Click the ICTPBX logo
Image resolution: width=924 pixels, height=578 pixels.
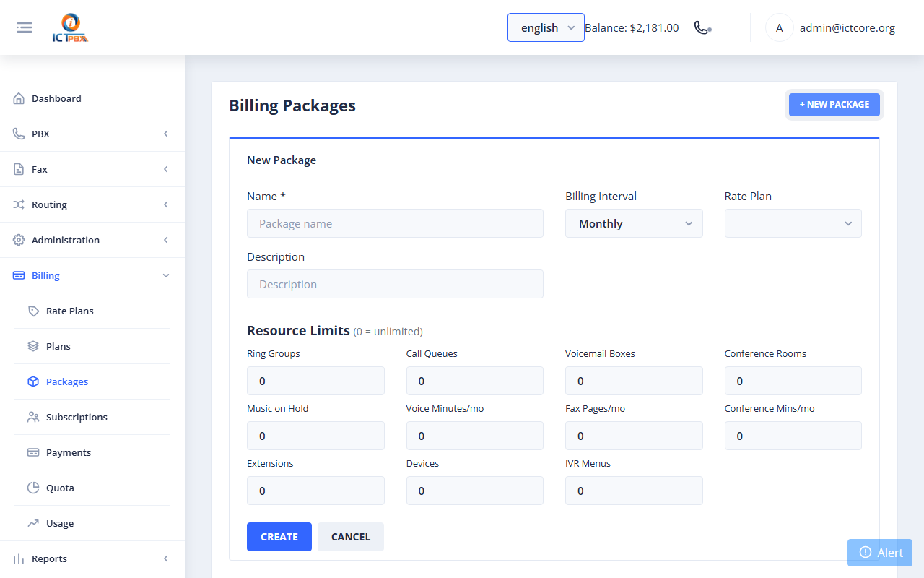click(70, 28)
